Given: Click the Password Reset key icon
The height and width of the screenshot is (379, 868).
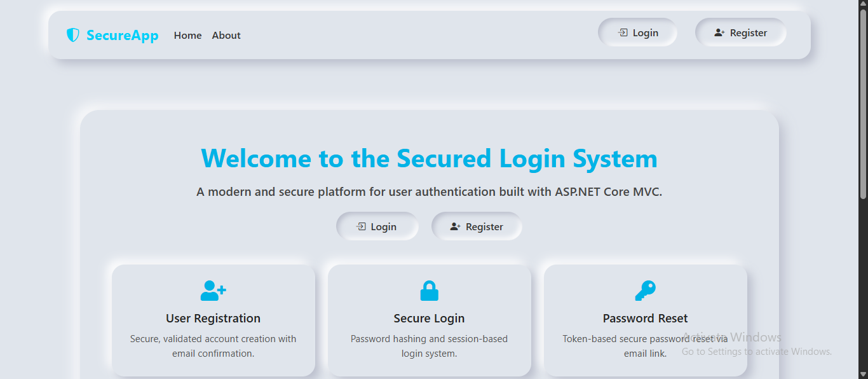Looking at the screenshot, I should (x=646, y=291).
